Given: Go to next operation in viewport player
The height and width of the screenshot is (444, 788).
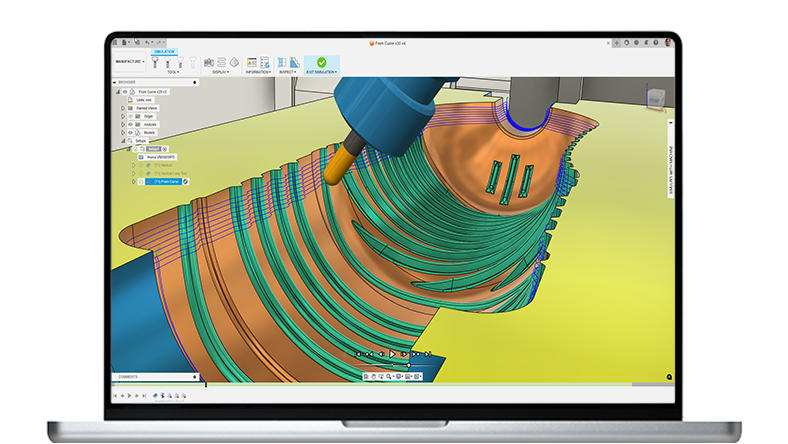Looking at the screenshot, I should (416, 354).
